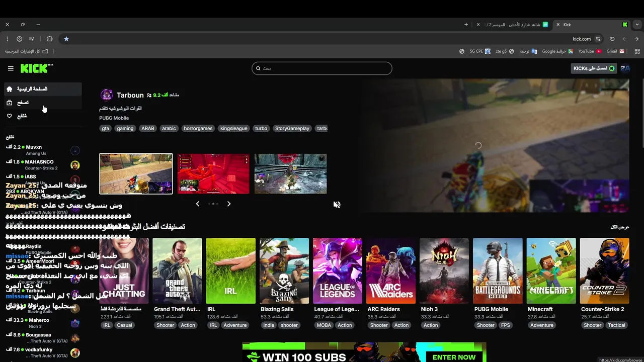The image size is (644, 362).
Task: Select red second featured stream thumbnail
Action: pyautogui.click(x=213, y=173)
